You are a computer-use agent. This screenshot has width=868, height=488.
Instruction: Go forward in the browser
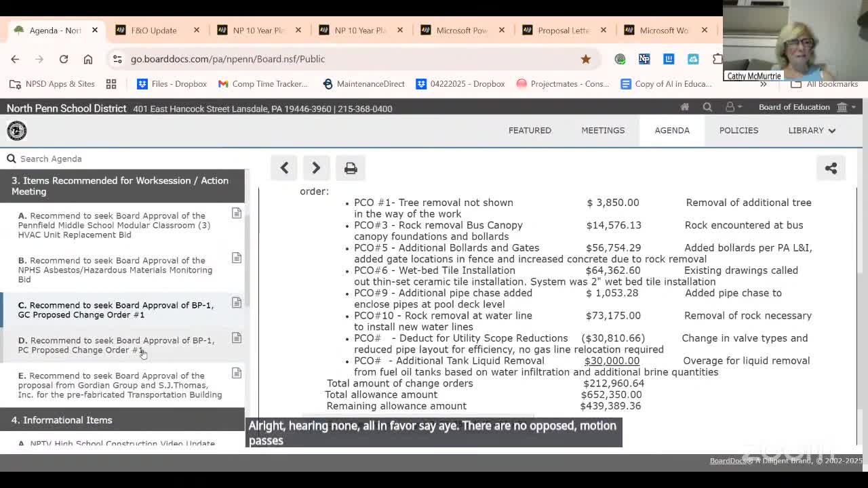39,59
